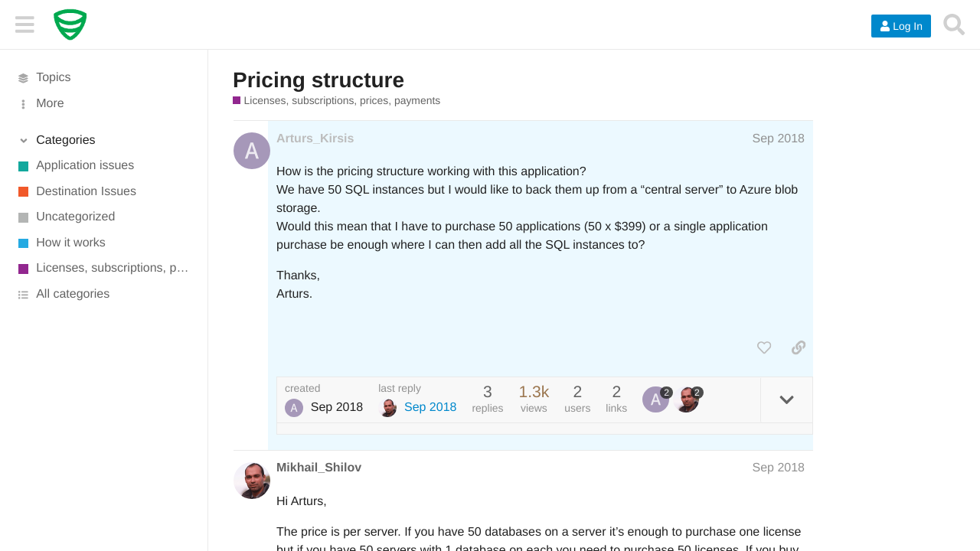The height and width of the screenshot is (551, 980).
Task: Open the search magnifier icon
Action: click(x=954, y=24)
